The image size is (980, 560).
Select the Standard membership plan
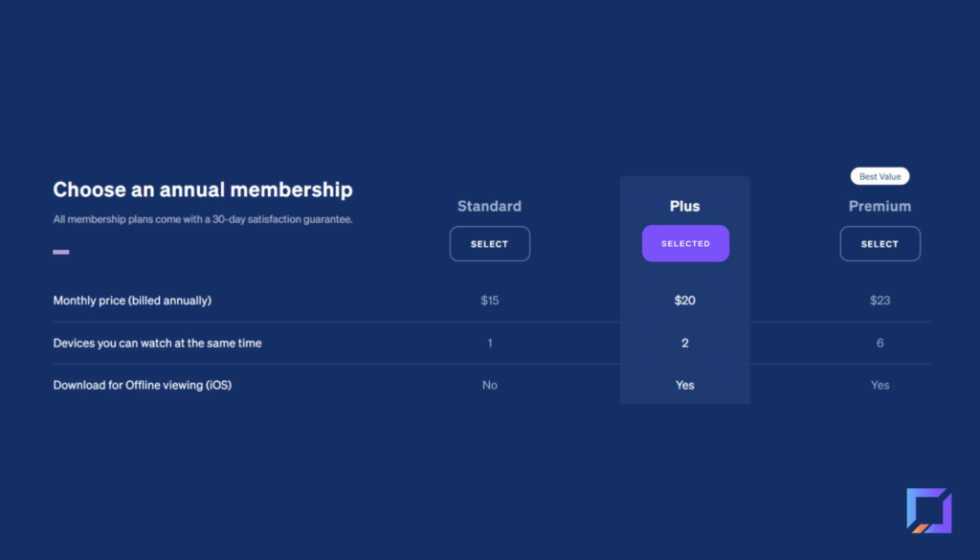tap(489, 244)
